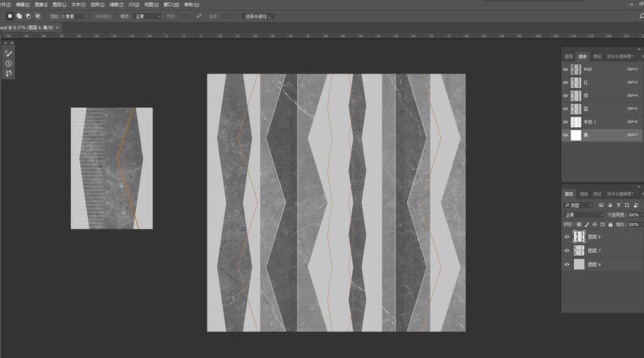Screen dimensions: 644x358
Task: Click the 羽化 feather input field
Action: tap(73, 16)
